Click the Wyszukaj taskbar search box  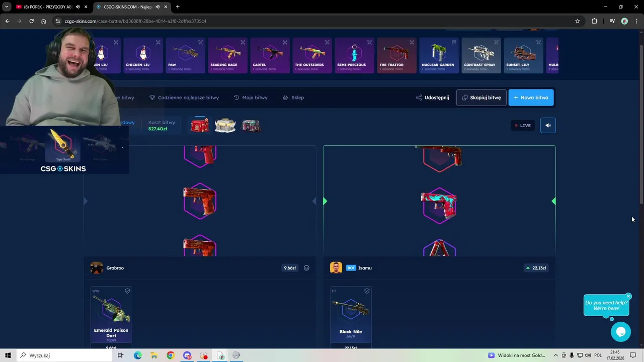point(64,355)
